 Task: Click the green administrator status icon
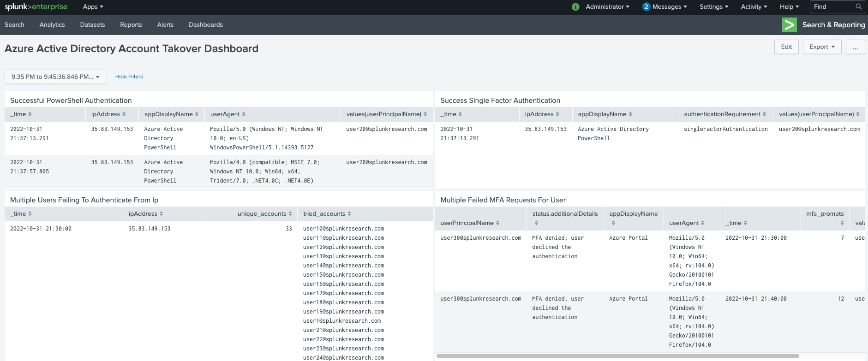(x=575, y=7)
